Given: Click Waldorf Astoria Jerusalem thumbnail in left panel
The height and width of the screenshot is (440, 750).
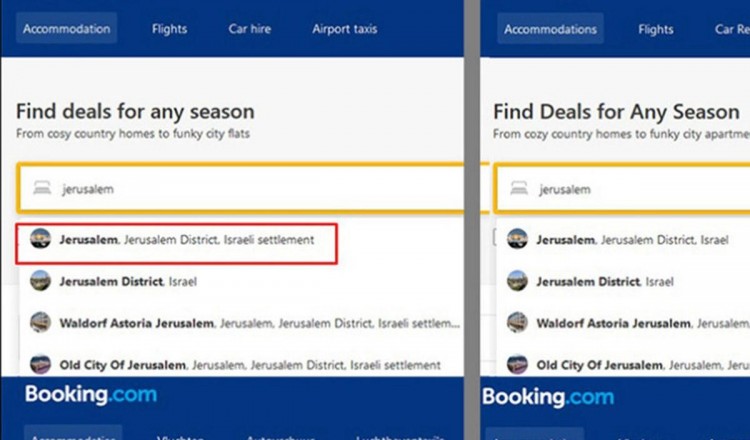Looking at the screenshot, I should [41, 323].
